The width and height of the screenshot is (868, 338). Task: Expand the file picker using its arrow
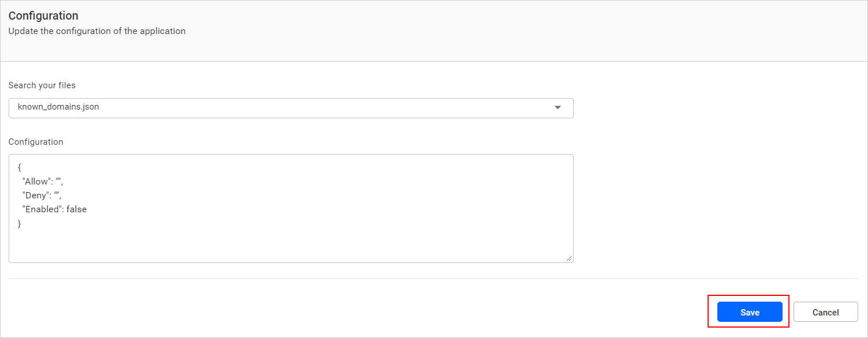(558, 107)
